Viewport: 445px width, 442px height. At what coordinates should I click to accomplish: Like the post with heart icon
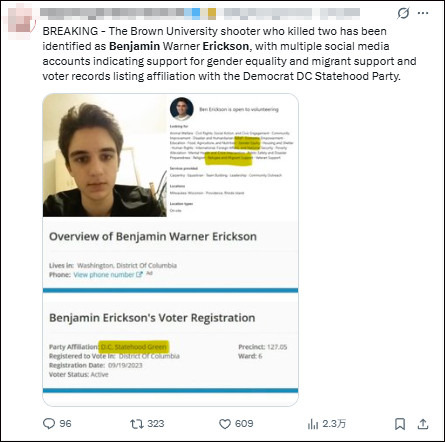tap(225, 424)
